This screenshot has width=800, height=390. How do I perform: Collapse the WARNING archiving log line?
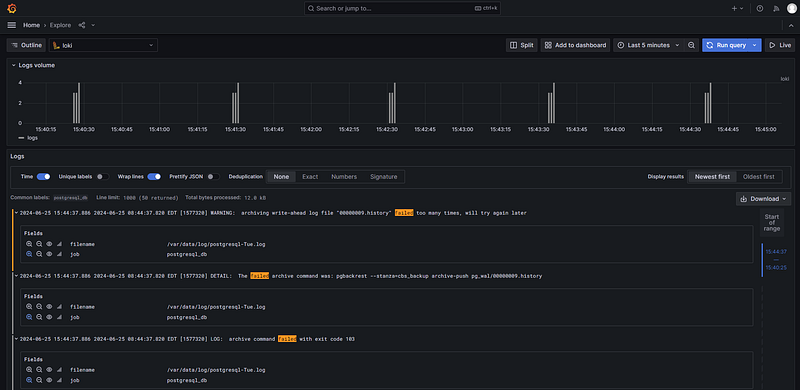click(16, 213)
